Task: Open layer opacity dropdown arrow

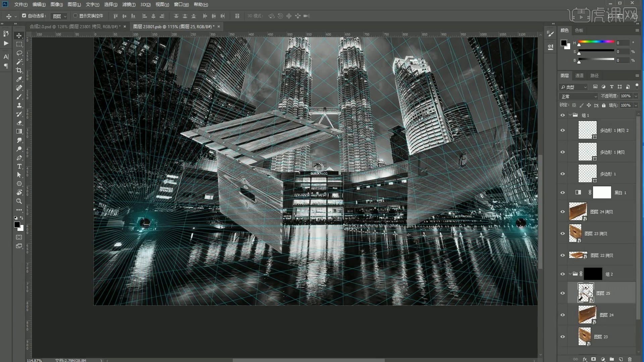Action: pyautogui.click(x=635, y=96)
